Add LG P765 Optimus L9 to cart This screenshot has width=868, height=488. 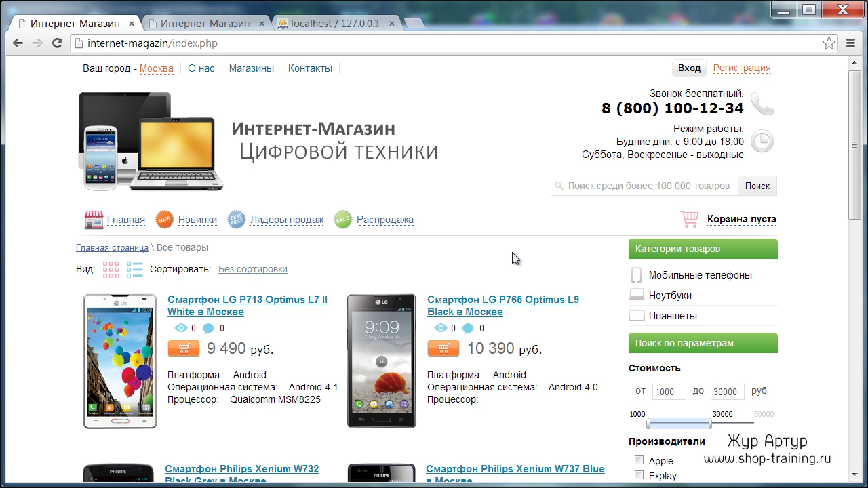[x=443, y=348]
